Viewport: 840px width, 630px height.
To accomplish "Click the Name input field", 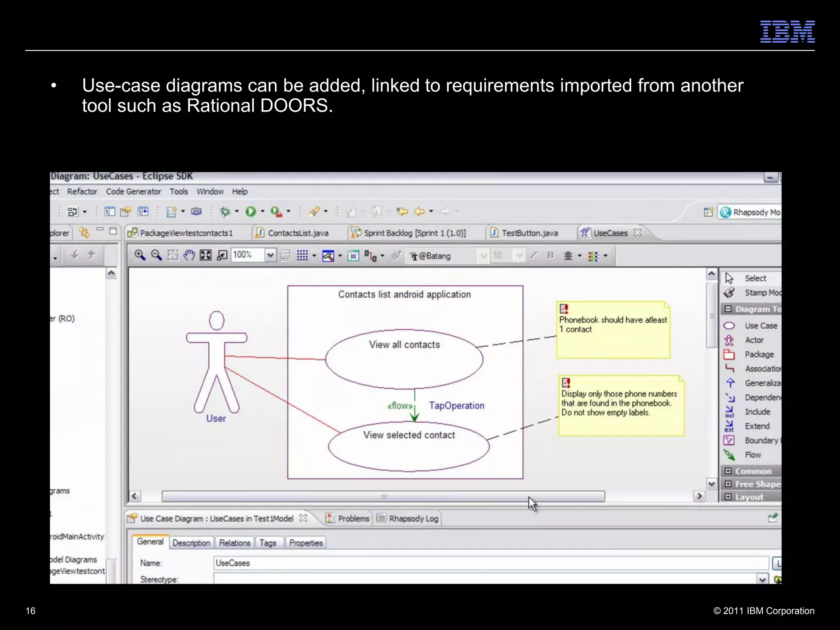I will pos(491,563).
